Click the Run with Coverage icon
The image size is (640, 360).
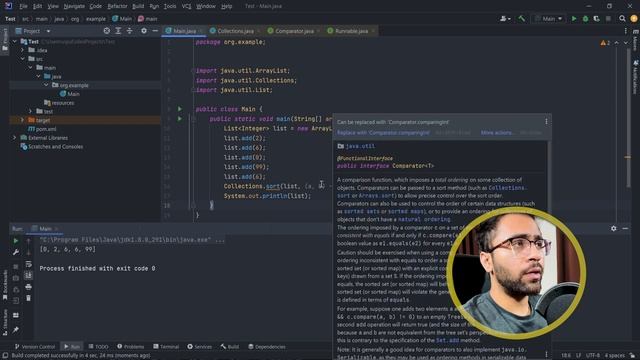pos(596,19)
